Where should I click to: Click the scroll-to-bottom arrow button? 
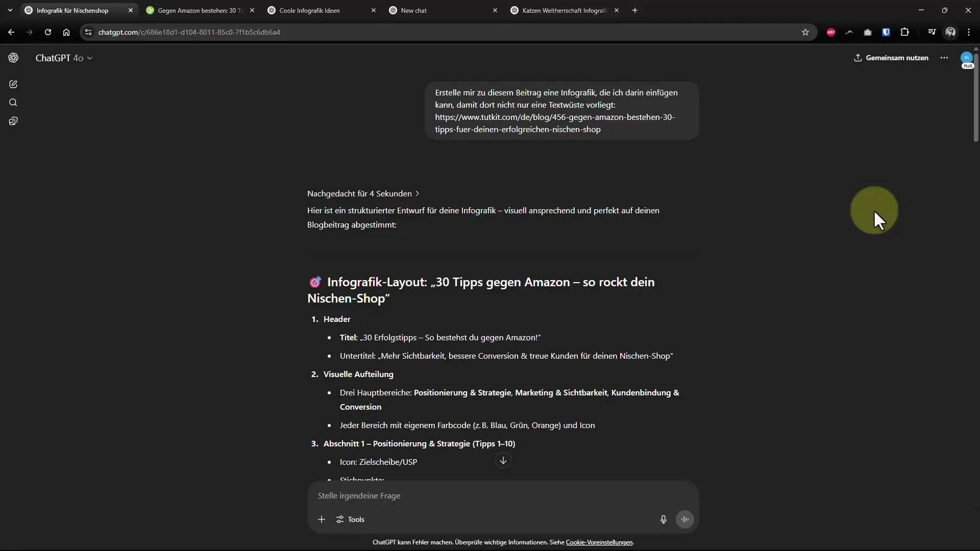click(x=503, y=460)
